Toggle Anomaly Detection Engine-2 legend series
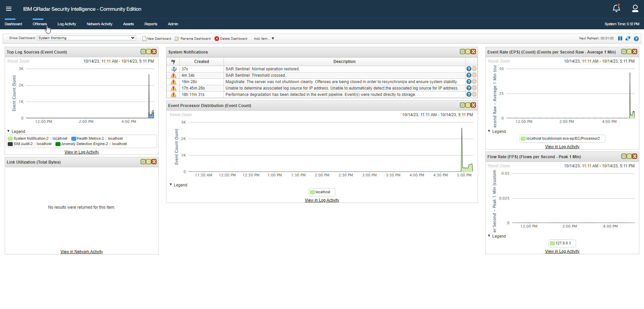Image resolution: width=644 pixels, height=309 pixels. (x=91, y=144)
